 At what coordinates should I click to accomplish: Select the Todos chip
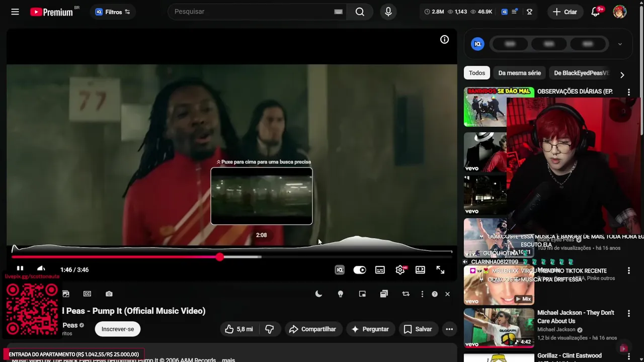477,73
